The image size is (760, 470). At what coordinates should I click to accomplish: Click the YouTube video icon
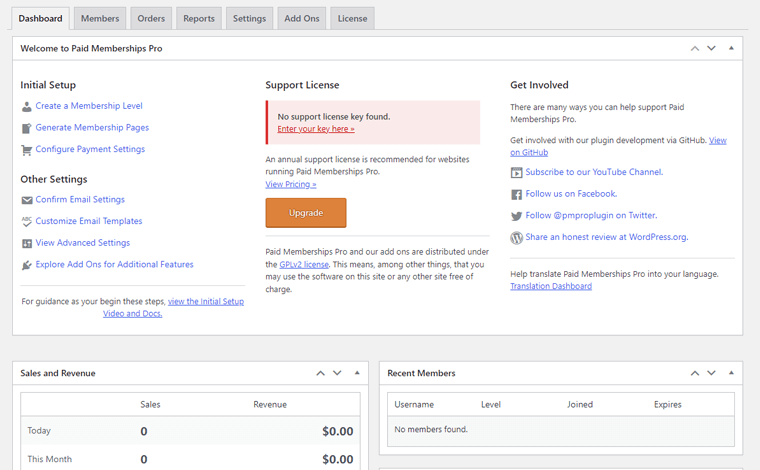pos(517,172)
